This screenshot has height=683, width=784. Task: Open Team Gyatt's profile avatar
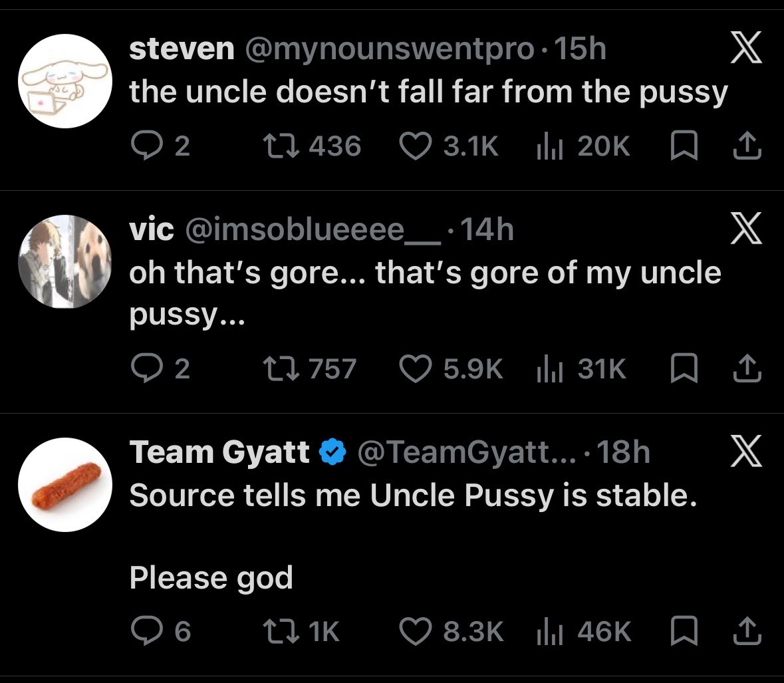[x=65, y=485]
